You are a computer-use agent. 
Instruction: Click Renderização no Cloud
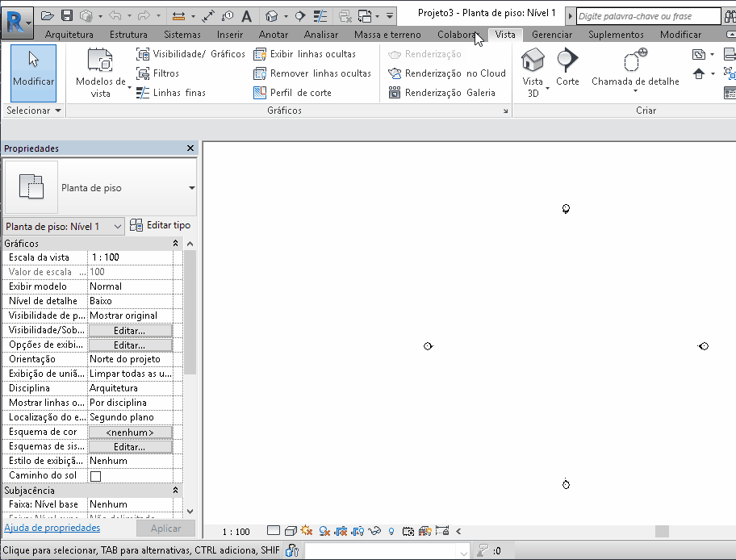(447, 73)
